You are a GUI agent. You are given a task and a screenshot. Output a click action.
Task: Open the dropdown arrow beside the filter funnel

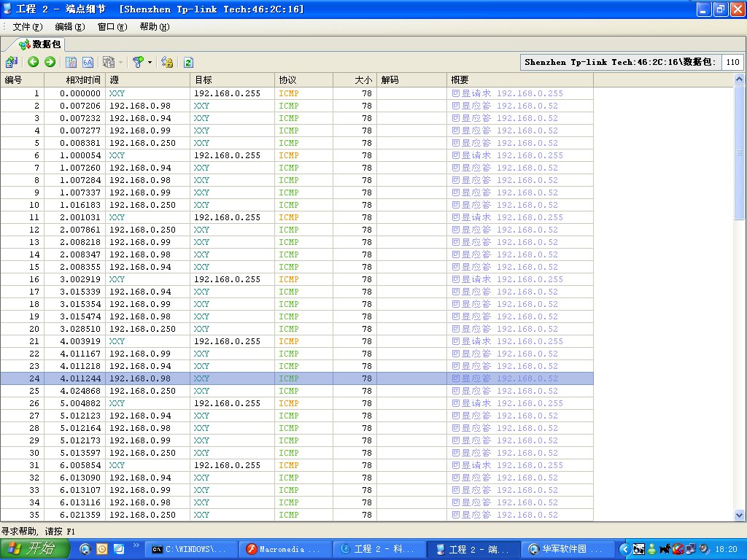(150, 63)
